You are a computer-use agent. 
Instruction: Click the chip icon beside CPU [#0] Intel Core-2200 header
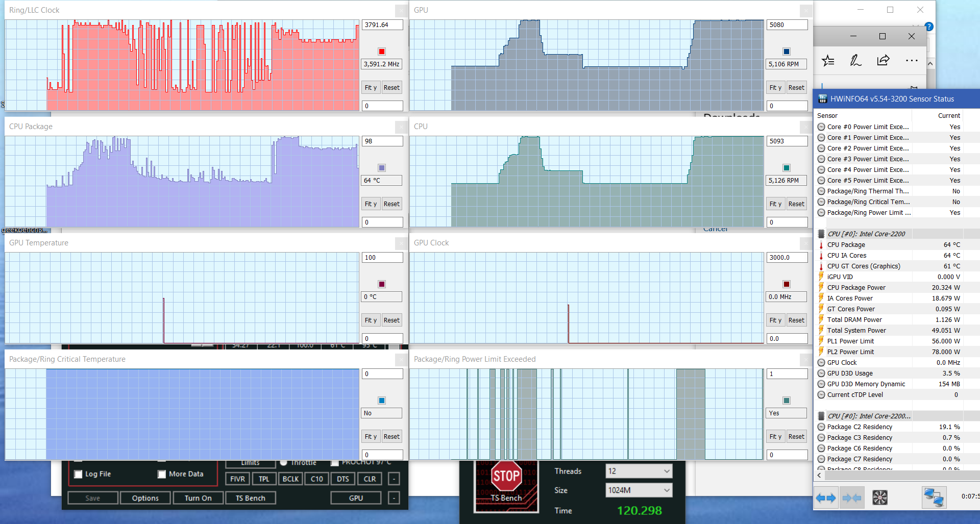click(821, 234)
